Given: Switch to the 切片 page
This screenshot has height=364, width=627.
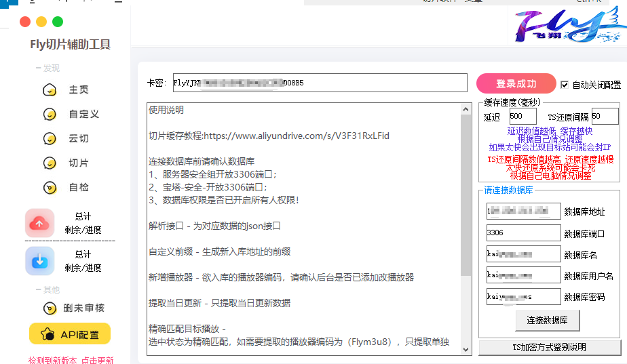Looking at the screenshot, I should (x=79, y=163).
